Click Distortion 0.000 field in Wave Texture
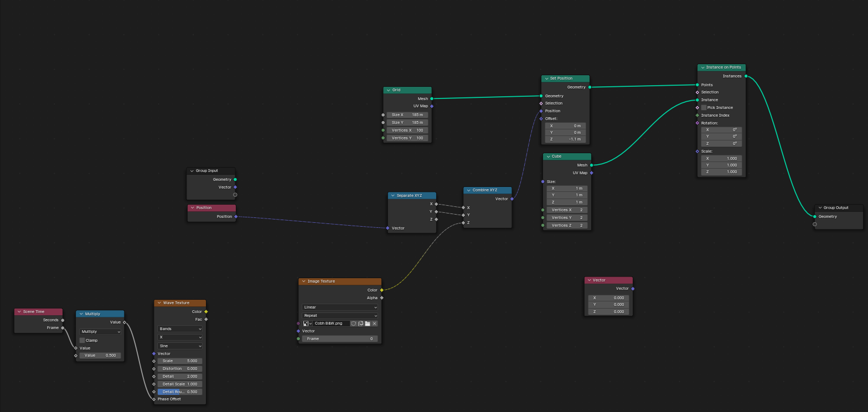 coord(180,368)
